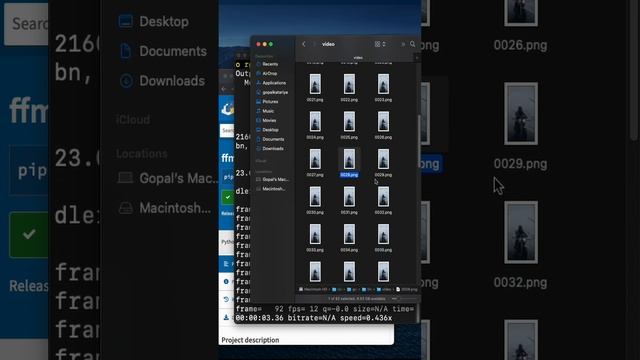Select Gopal's Mac under Locations

(x=272, y=180)
